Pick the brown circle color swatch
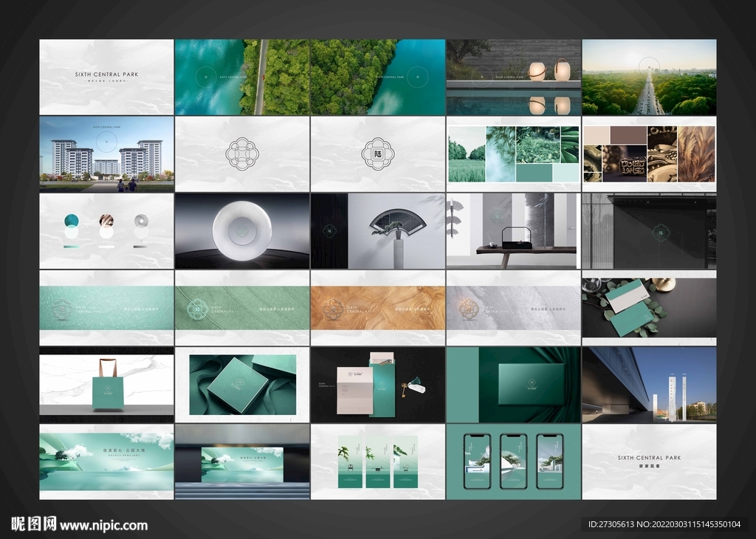756x539 pixels. click(106, 221)
